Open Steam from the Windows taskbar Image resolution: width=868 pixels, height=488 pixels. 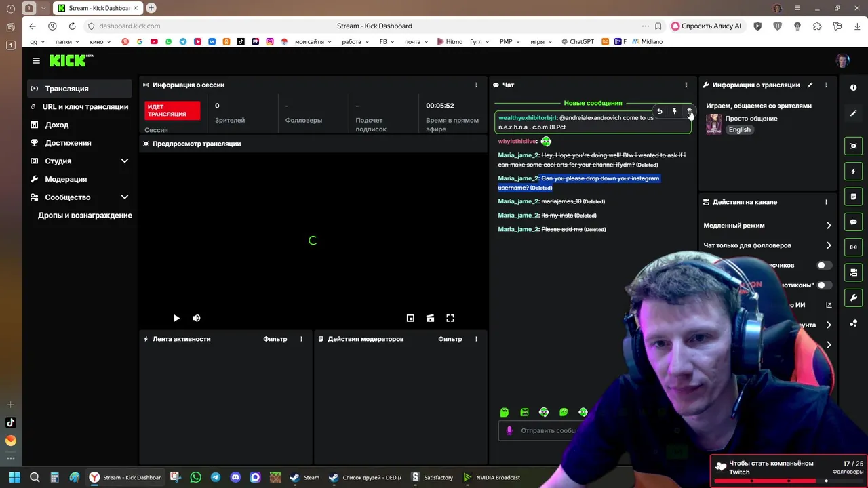[304, 477]
